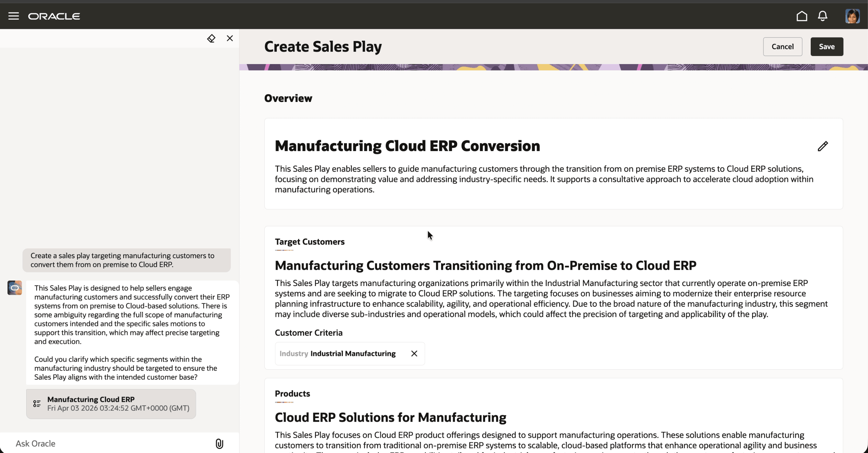
Task: Click the "Cloud ERP Solutions for Manufacturing" heading
Action: [x=391, y=417]
